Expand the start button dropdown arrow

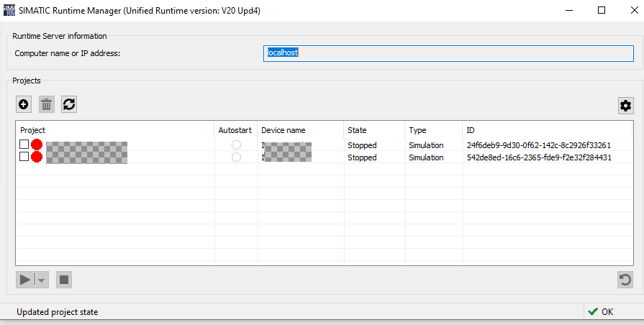click(42, 280)
